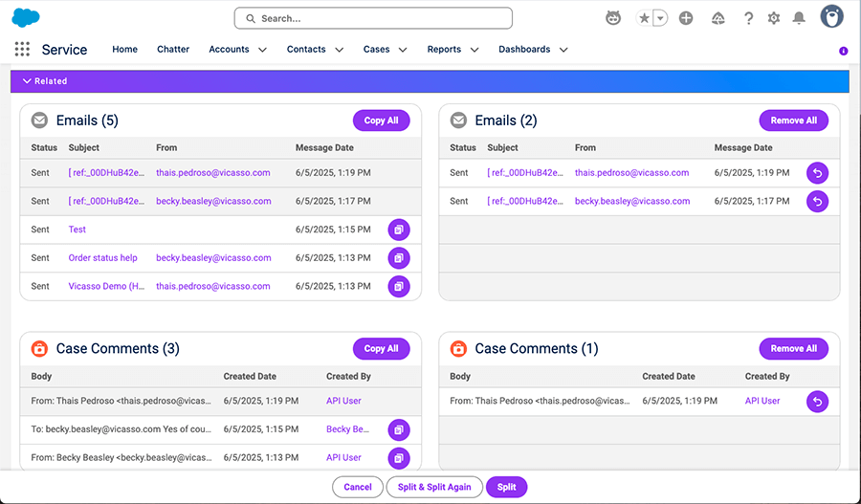
Task: Click the Trailhead guidance icon
Action: click(x=717, y=18)
